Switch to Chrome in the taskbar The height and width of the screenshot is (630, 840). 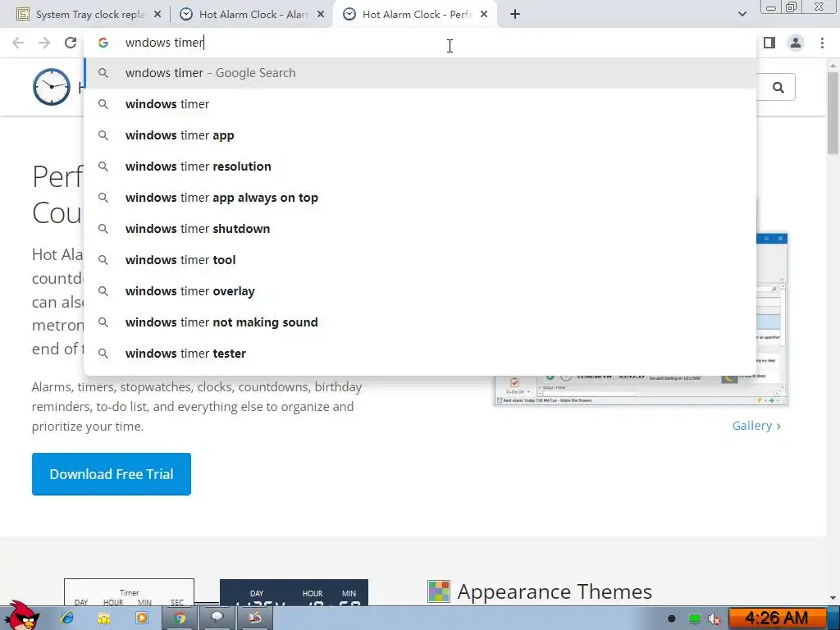(x=179, y=619)
